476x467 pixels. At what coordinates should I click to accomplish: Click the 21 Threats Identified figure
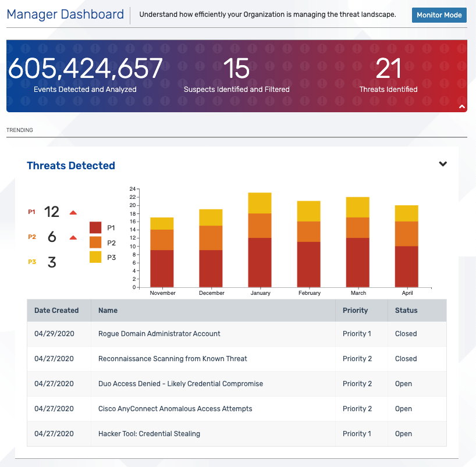pyautogui.click(x=388, y=69)
